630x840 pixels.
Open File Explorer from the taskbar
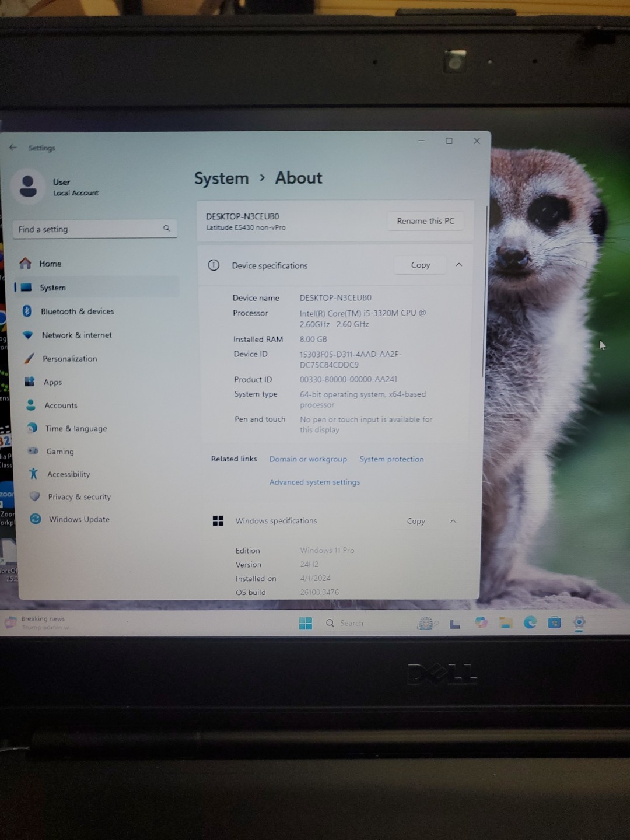tap(506, 623)
